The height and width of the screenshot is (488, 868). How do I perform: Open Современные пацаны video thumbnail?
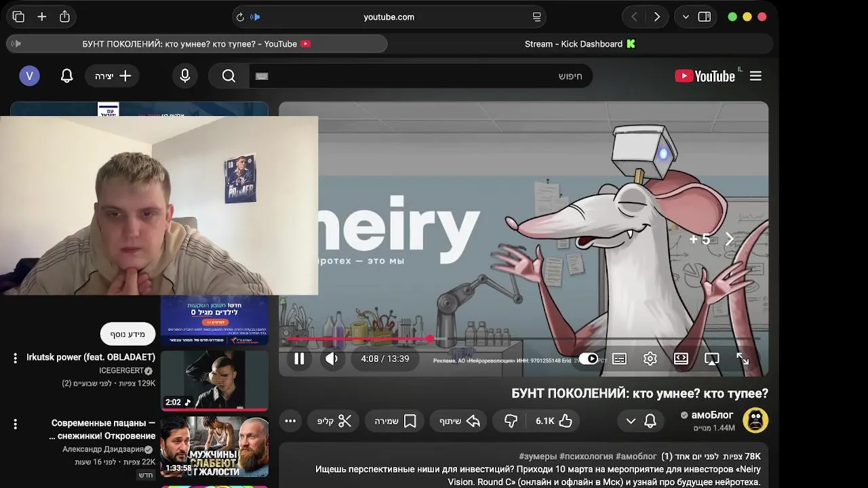(x=214, y=447)
